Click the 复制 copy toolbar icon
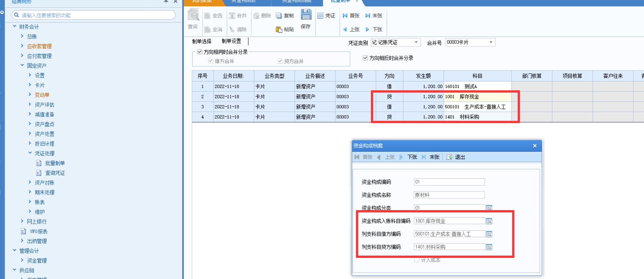Screen dimensions: 644x279 279,16
